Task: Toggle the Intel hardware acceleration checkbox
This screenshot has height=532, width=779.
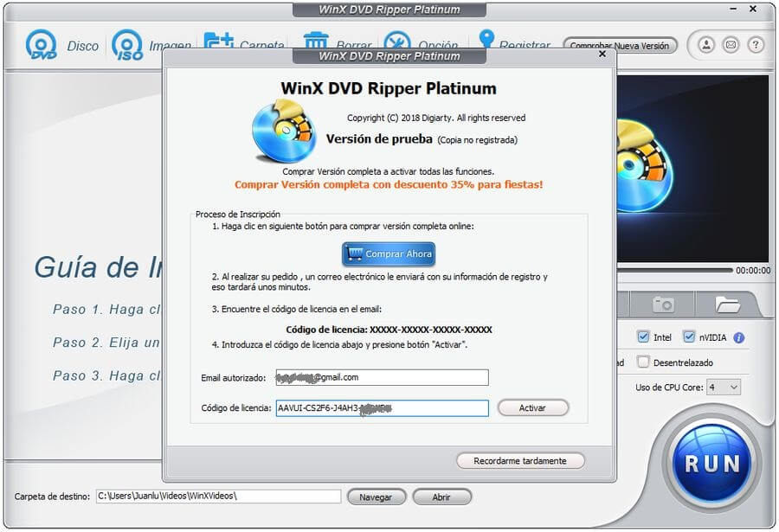Action: [x=643, y=337]
